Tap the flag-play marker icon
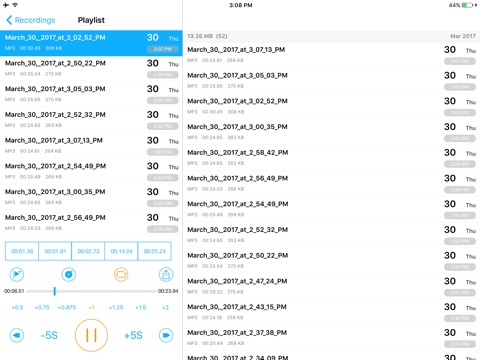This screenshot has width=480, height=360. 17,274
